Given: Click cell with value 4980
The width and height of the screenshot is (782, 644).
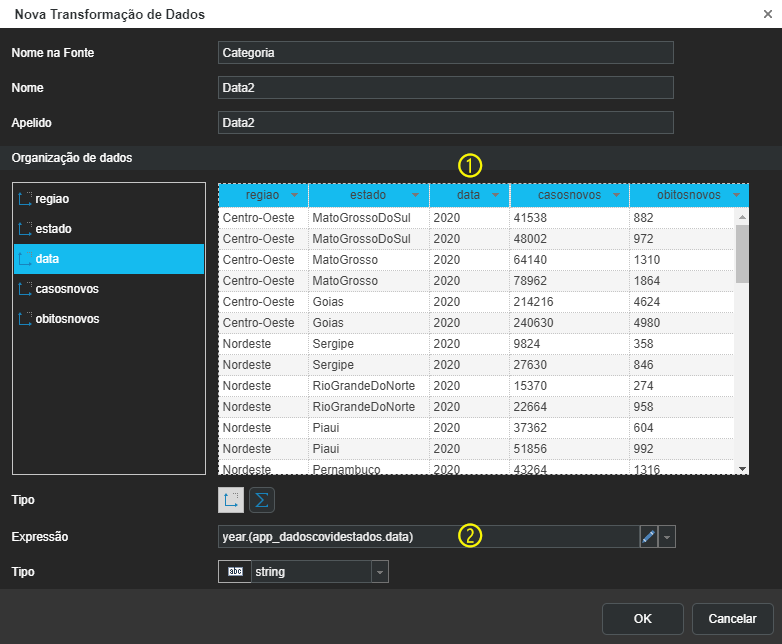Looking at the screenshot, I should coord(682,323).
